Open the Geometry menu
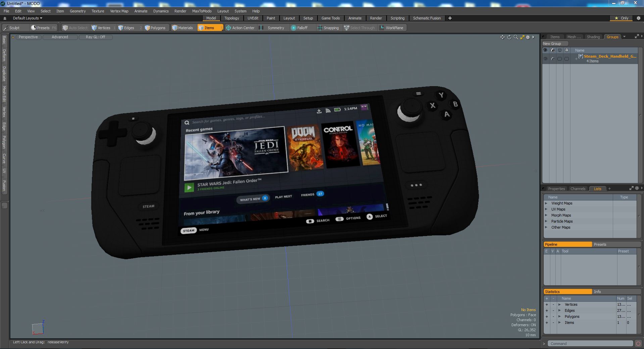This screenshot has height=349, width=644. click(78, 11)
